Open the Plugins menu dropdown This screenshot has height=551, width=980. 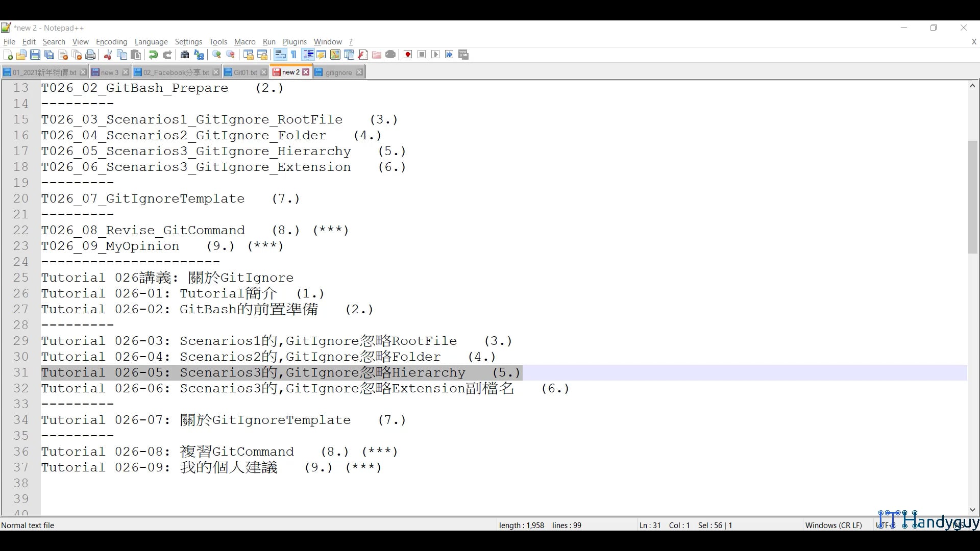(x=295, y=42)
